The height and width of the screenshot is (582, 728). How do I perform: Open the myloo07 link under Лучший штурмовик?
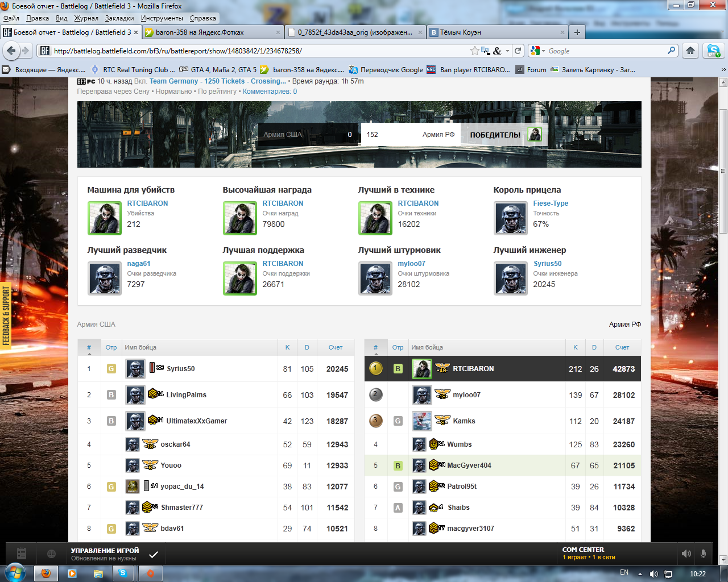pos(411,264)
